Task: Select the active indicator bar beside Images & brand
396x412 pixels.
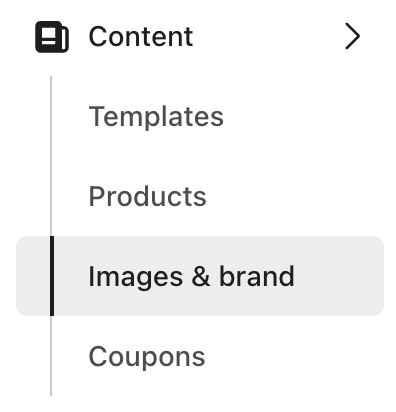Action: pyautogui.click(x=52, y=276)
